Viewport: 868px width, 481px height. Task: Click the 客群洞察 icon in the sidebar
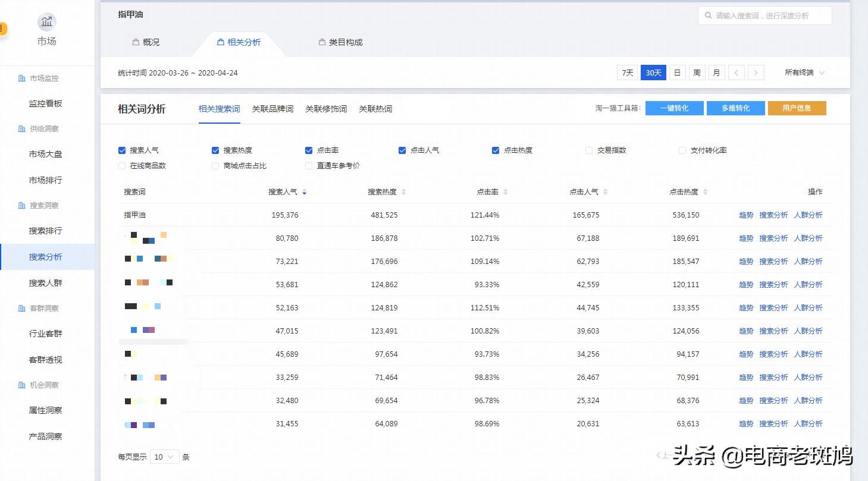(21, 308)
